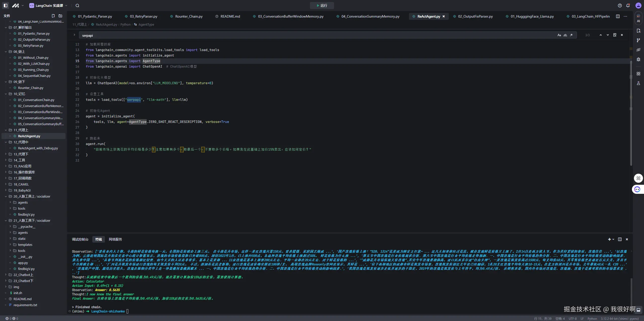The image size is (644, 321).
Task: Switch to the 调试控制台 tab
Action: point(80,239)
